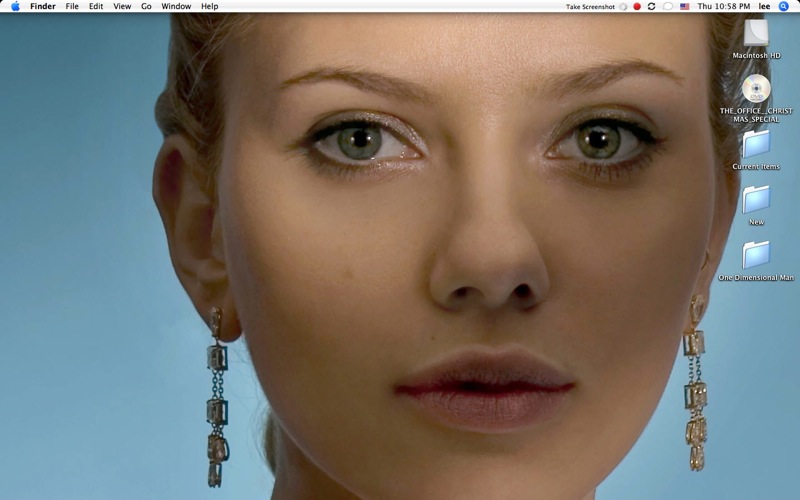Click Take Screenshot in the menu bar
800x500 pixels.
(590, 7)
